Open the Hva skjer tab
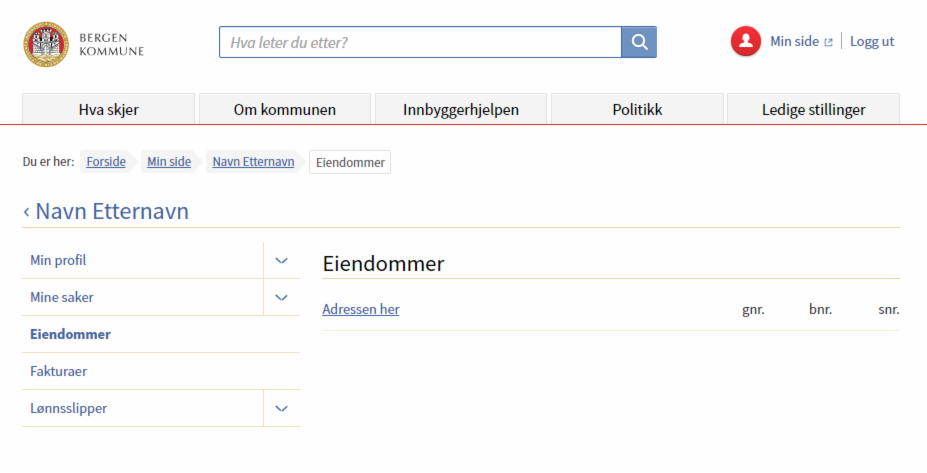 [108, 109]
